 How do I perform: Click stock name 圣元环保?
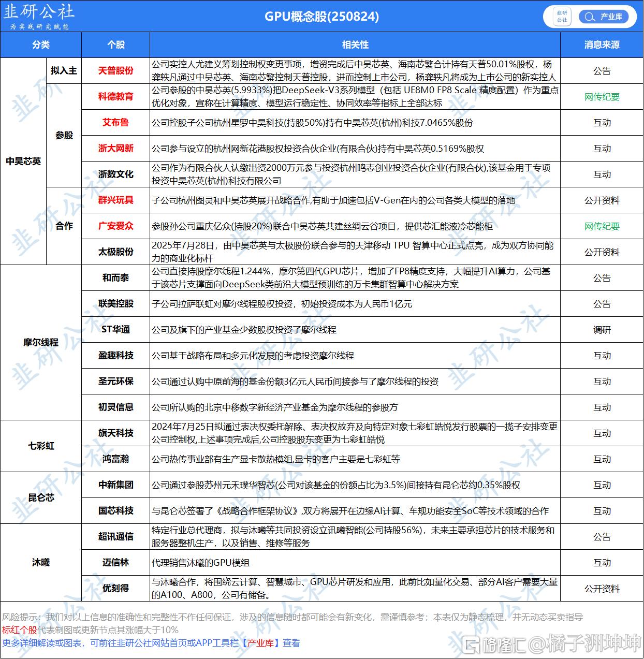[x=116, y=381]
